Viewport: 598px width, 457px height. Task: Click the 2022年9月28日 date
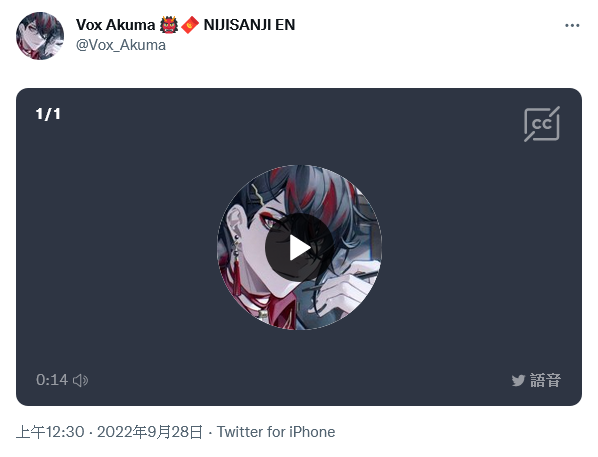[x=150, y=432]
